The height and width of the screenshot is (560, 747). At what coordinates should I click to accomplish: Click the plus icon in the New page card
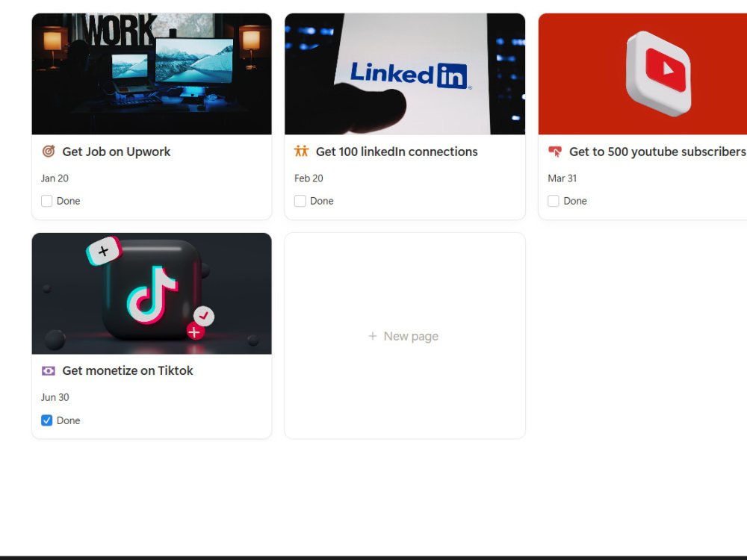pyautogui.click(x=373, y=336)
